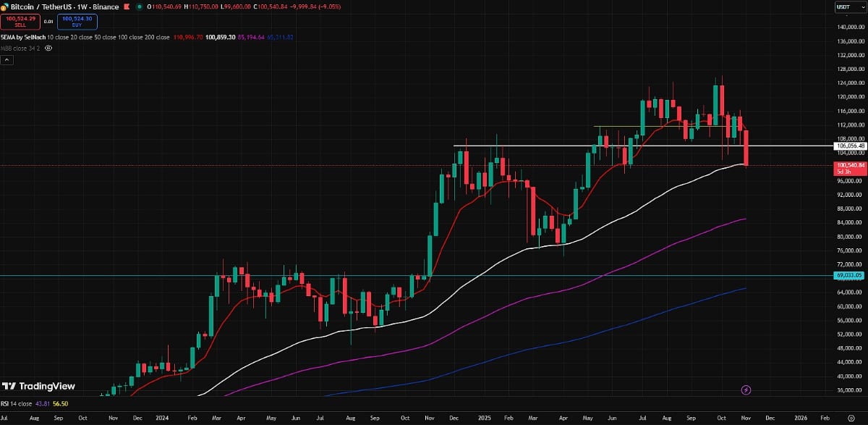Screen dimensions: 868x425
Task: Click the TradingView logo
Action: tap(38, 386)
